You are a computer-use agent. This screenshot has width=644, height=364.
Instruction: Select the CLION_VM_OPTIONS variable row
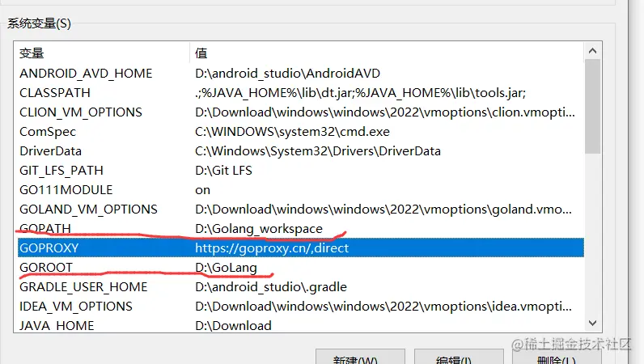point(301,112)
